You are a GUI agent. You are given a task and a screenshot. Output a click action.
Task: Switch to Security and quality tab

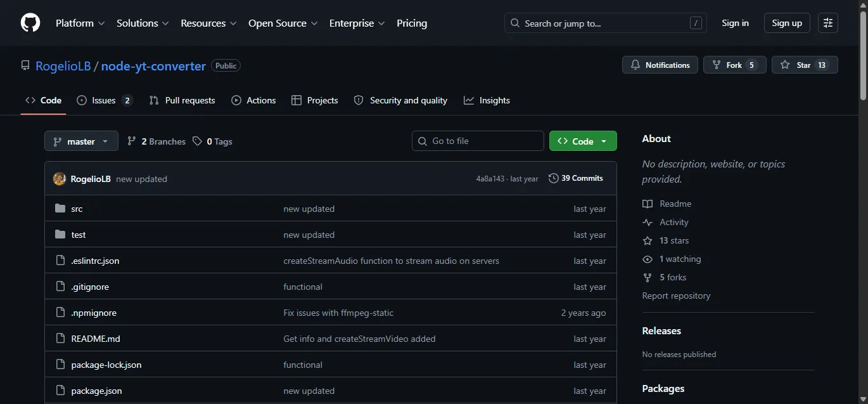[400, 100]
